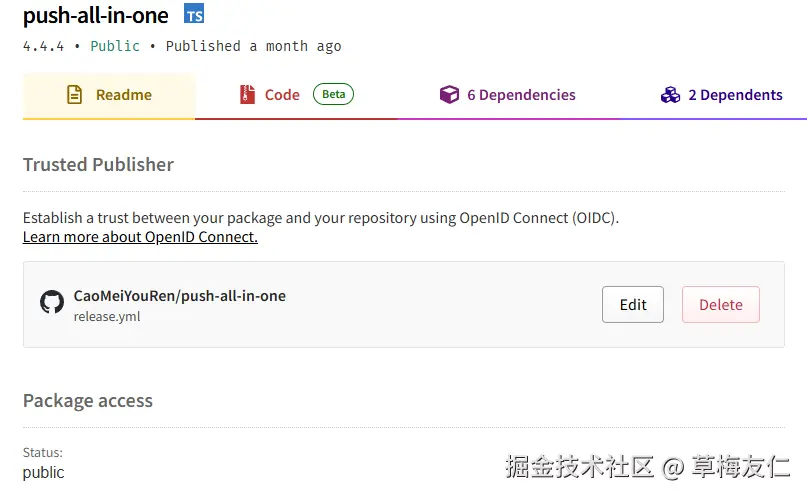
Task: Click the red Code file icon
Action: point(247,95)
